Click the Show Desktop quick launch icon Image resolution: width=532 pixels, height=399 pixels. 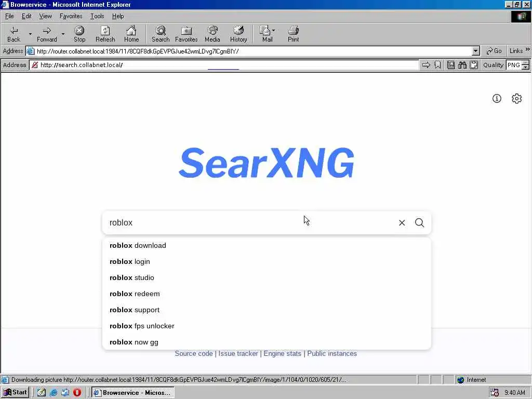point(42,393)
